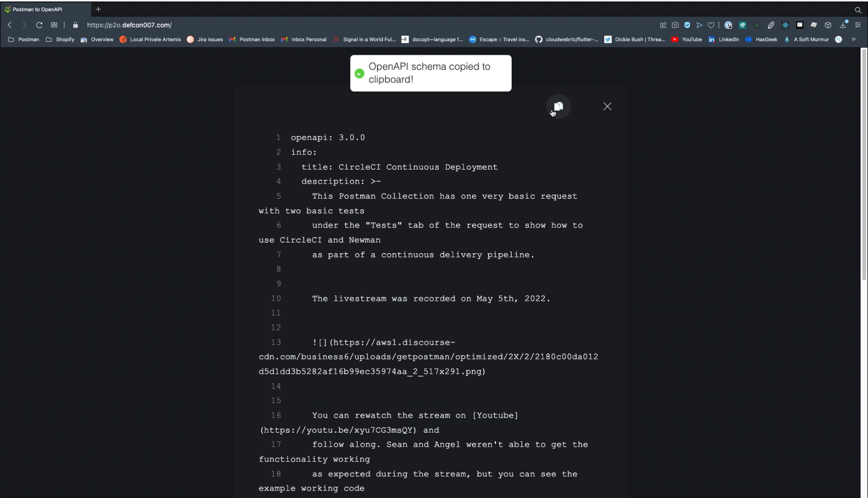Viewport: 868px width, 498px height.
Task: Open the edit-page pencil toolbar icon
Action: tap(663, 25)
